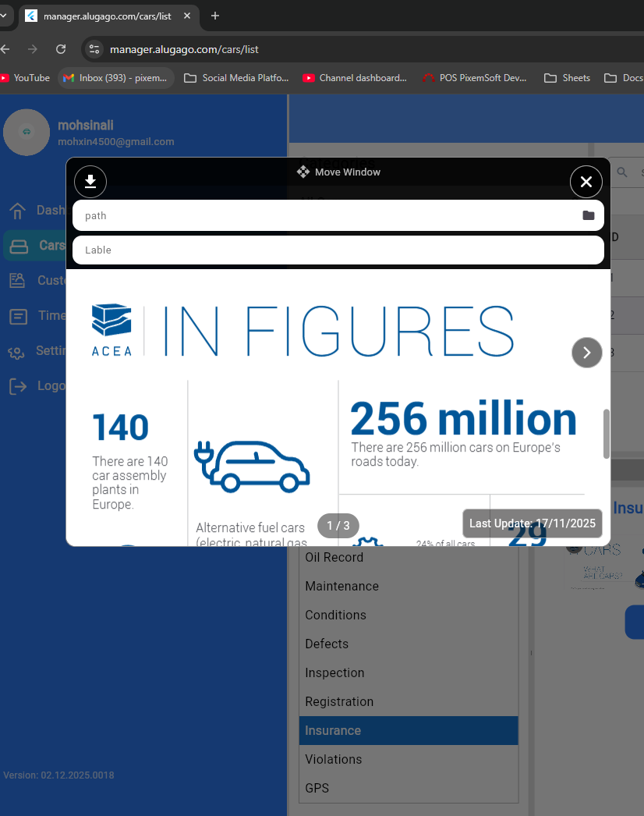Image resolution: width=644 pixels, height=816 pixels.
Task: Click the Logout icon in sidebar
Action: pyautogui.click(x=17, y=386)
